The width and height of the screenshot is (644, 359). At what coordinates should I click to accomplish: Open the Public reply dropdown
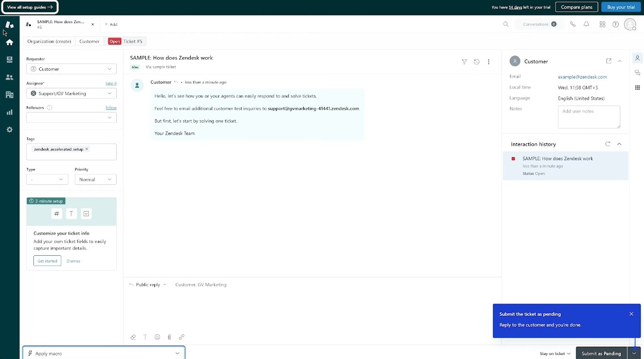click(x=148, y=285)
